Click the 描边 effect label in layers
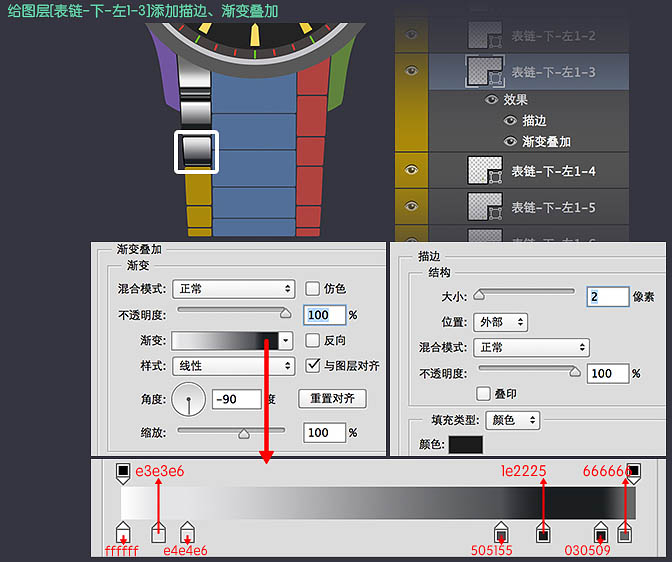The height and width of the screenshot is (562, 672). 534,121
